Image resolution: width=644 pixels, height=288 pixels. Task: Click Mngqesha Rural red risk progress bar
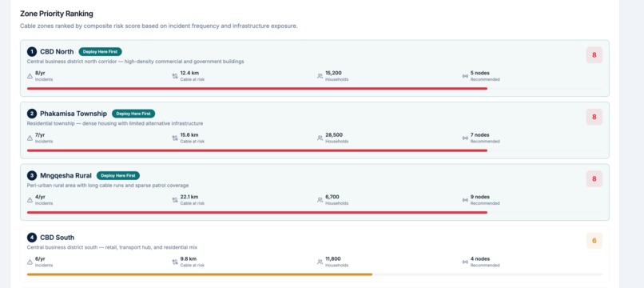click(257, 212)
